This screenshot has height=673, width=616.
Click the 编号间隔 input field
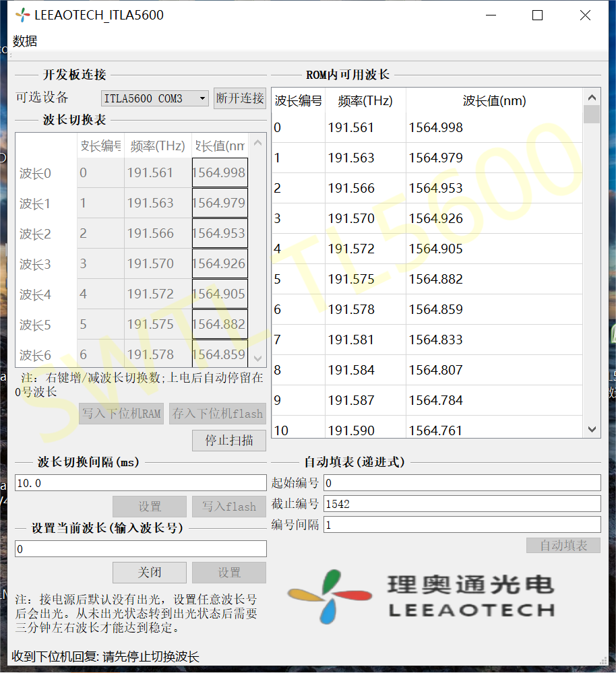pyautogui.click(x=462, y=525)
